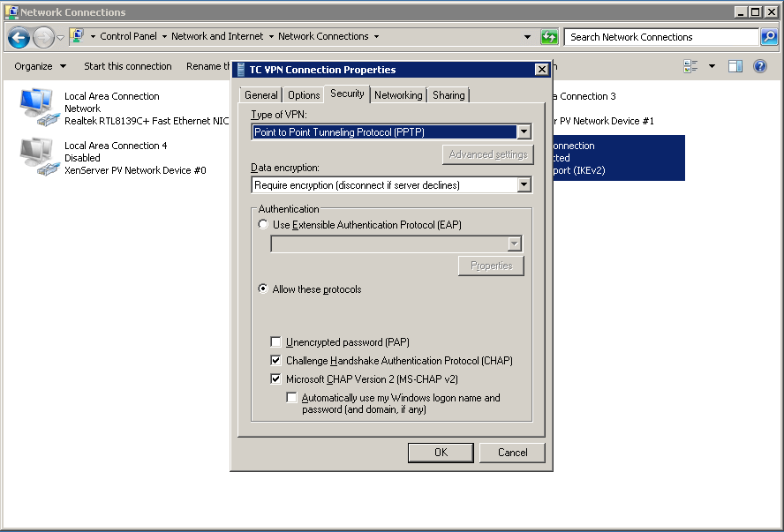The height and width of the screenshot is (532, 784).
Task: Uncheck Microsoft CHAP Version 2 checkbox
Action: click(276, 379)
